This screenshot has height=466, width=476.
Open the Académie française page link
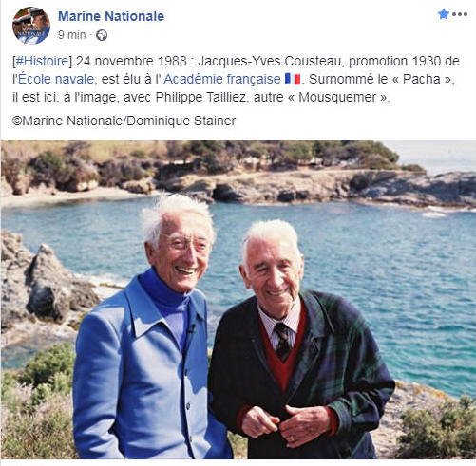click(x=222, y=79)
